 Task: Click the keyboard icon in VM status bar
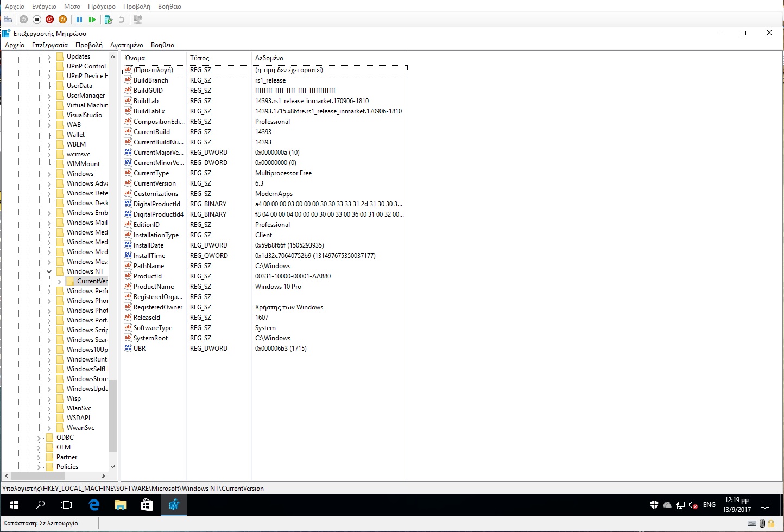click(x=752, y=523)
